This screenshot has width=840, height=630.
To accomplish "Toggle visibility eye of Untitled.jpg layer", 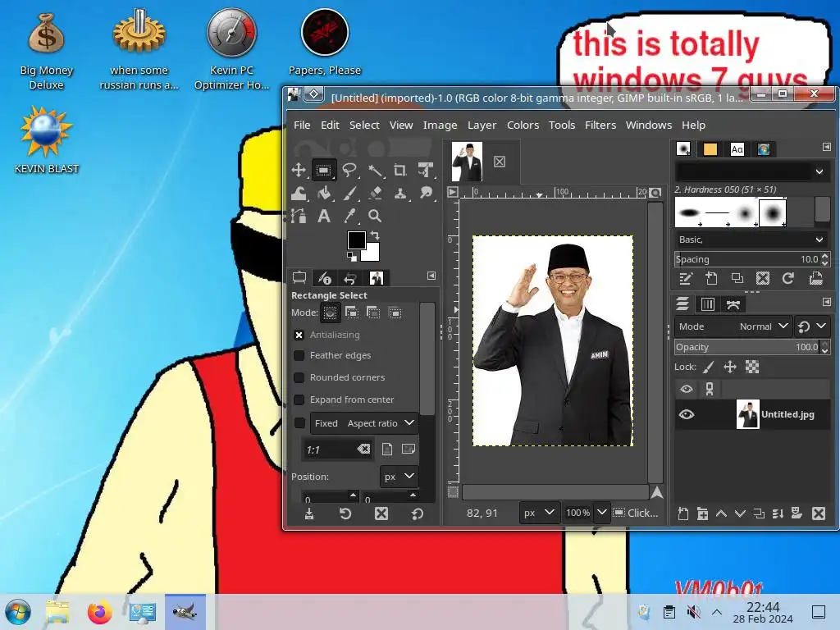I will click(687, 414).
